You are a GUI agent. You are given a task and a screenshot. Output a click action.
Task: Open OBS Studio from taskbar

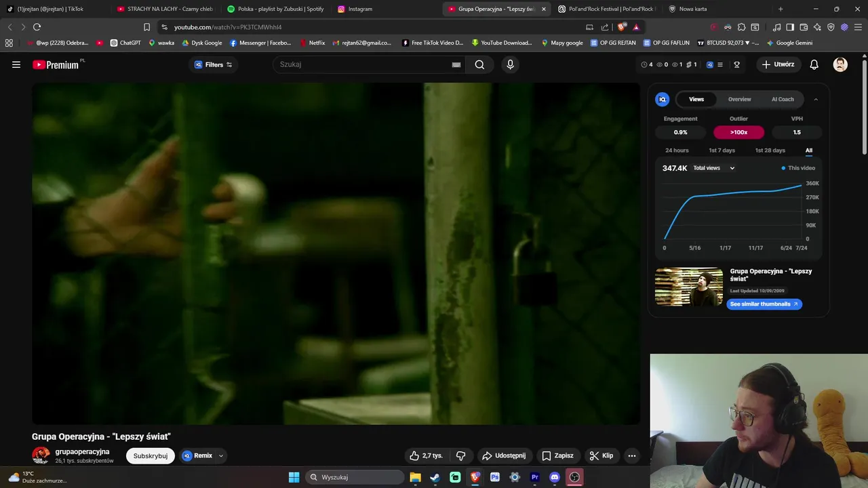click(x=574, y=477)
